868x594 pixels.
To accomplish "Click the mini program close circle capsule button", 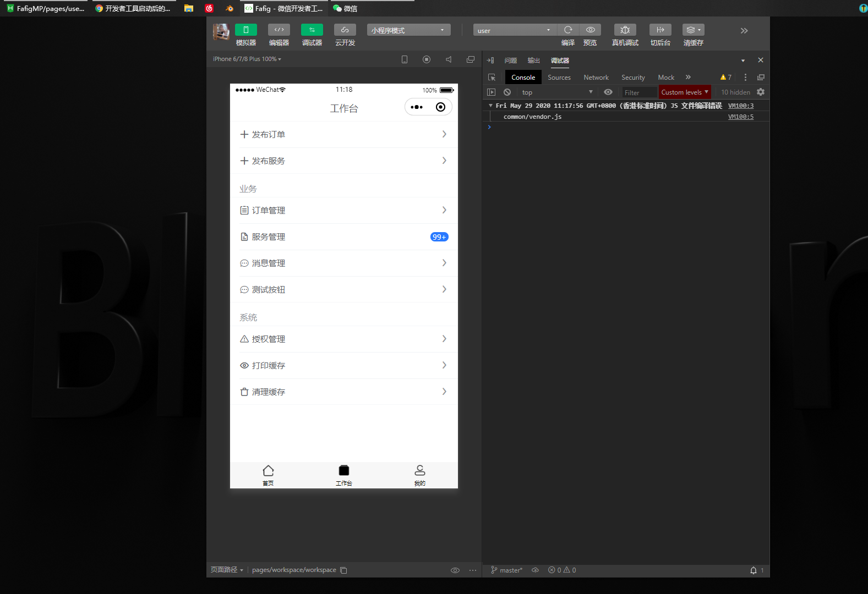I will coord(440,107).
